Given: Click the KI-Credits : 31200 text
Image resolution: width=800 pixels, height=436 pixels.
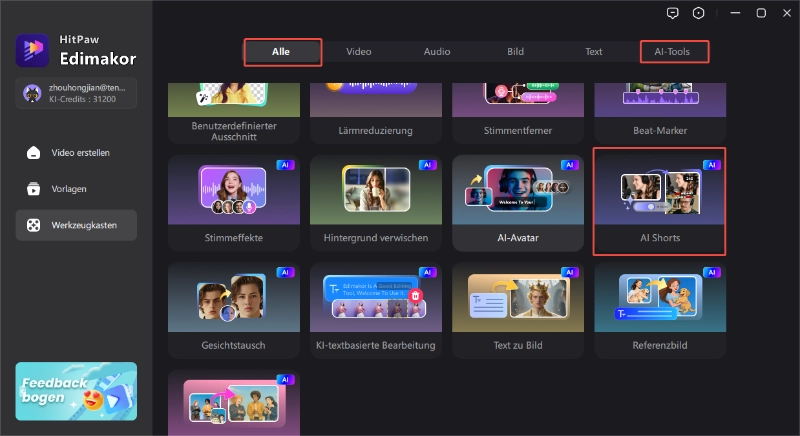Looking at the screenshot, I should tap(83, 99).
